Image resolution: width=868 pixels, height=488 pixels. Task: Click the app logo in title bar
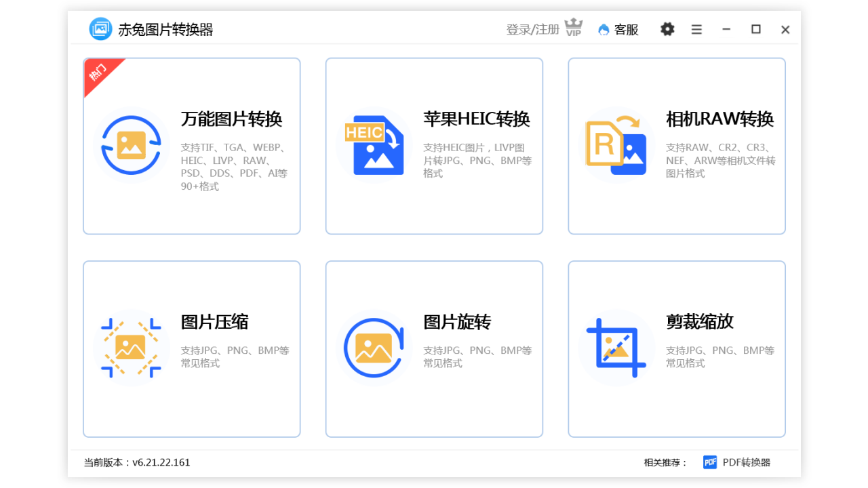pos(100,29)
